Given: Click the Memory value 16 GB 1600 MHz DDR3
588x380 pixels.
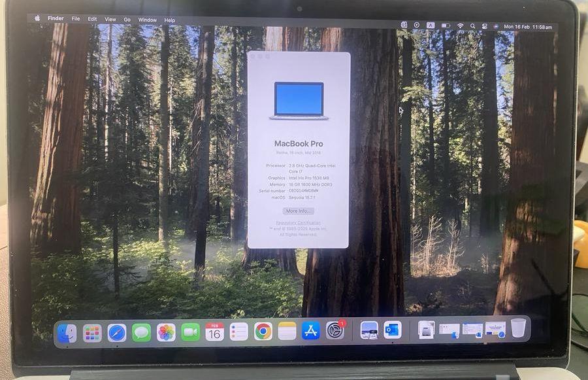Looking at the screenshot, I should point(310,184).
